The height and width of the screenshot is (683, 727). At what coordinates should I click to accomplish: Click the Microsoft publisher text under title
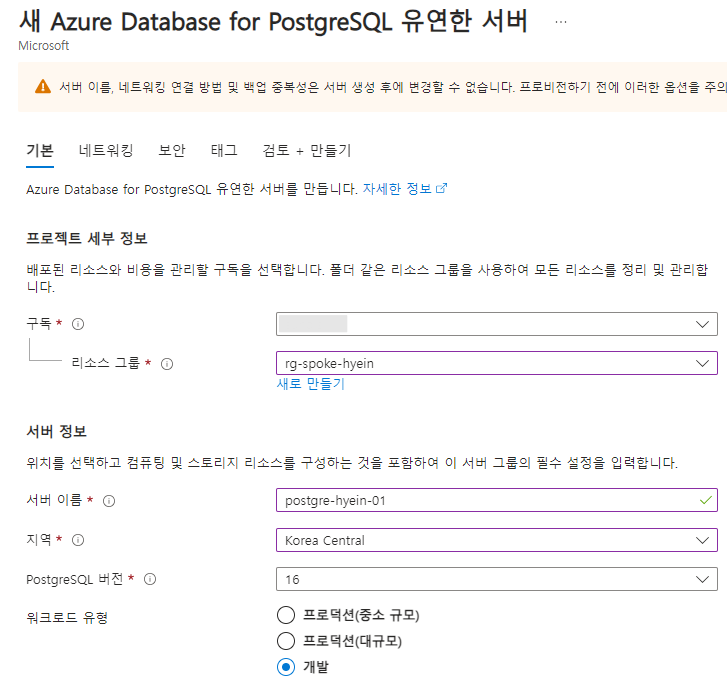coord(44,45)
